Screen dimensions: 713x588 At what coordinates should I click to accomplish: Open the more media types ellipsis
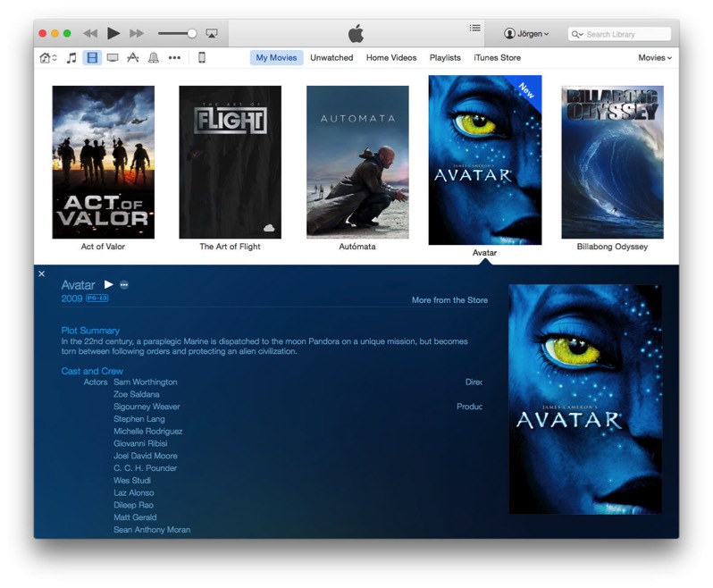[x=174, y=58]
